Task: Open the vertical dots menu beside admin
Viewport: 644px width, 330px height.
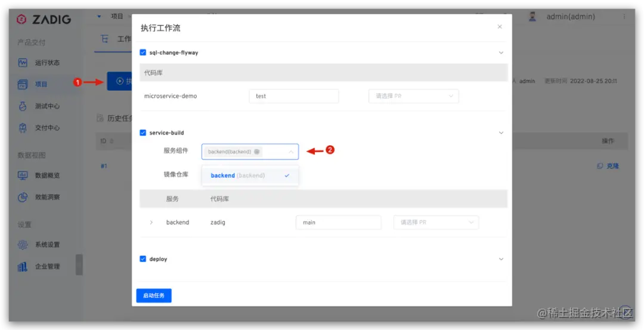Action: point(624,17)
